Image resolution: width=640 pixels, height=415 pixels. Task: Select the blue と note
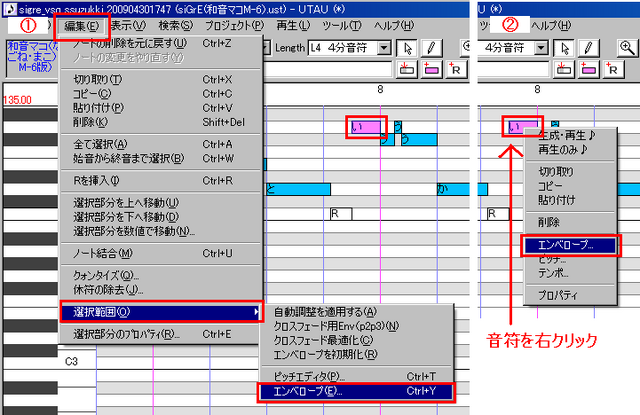(298, 189)
